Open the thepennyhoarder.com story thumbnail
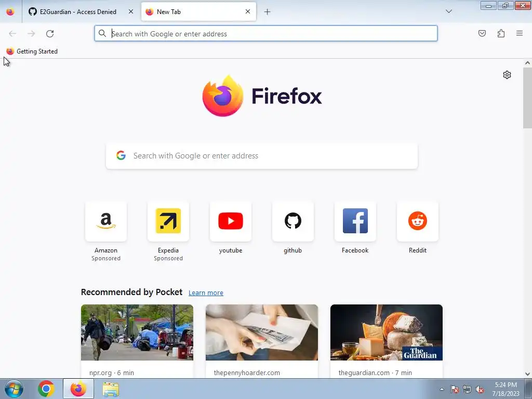Image resolution: width=532 pixels, height=399 pixels. pos(262,332)
